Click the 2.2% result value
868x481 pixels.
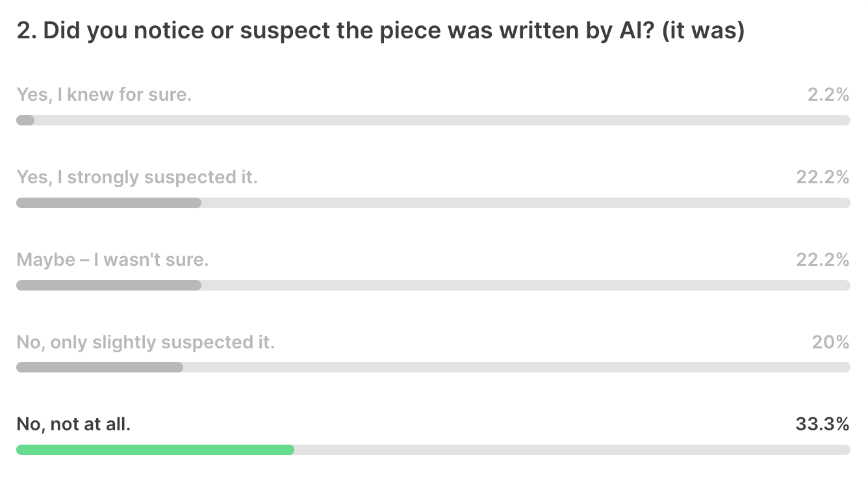[x=828, y=95]
